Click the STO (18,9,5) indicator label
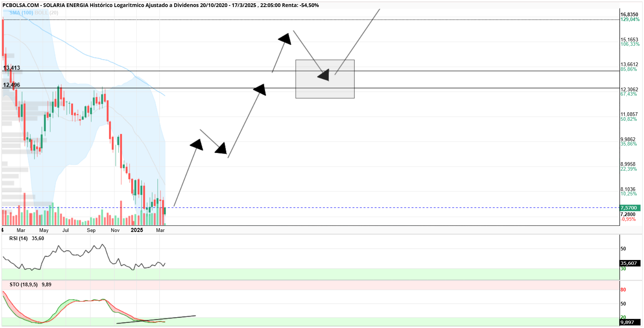 (24, 284)
